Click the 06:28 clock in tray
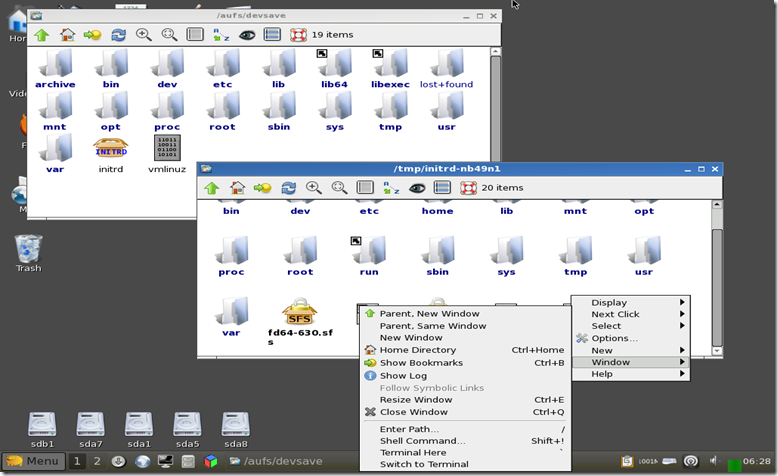Viewport: 778px width, 476px height. click(x=757, y=461)
